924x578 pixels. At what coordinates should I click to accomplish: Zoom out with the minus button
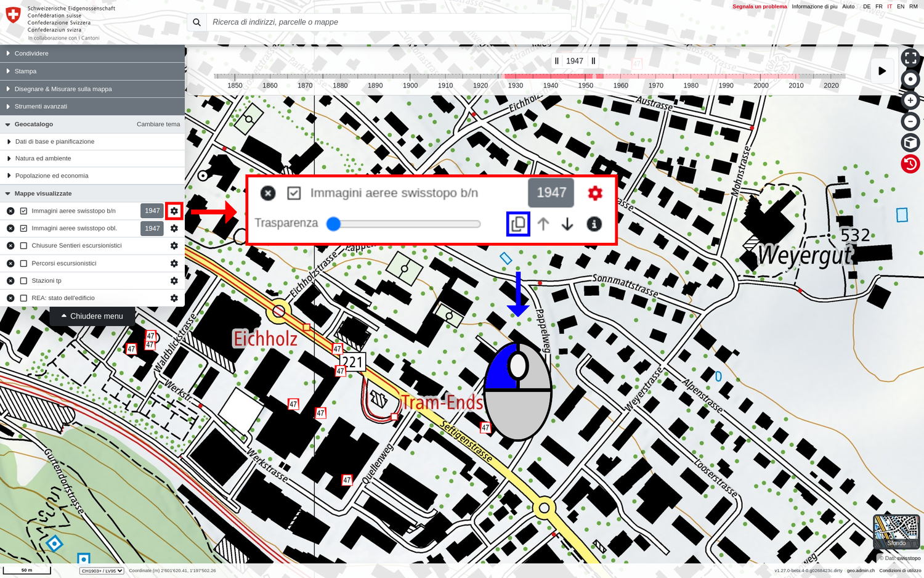(910, 121)
